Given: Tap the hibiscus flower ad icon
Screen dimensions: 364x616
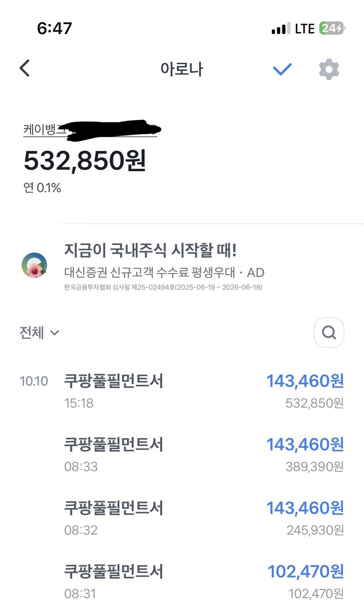Looking at the screenshot, I should (x=34, y=265).
